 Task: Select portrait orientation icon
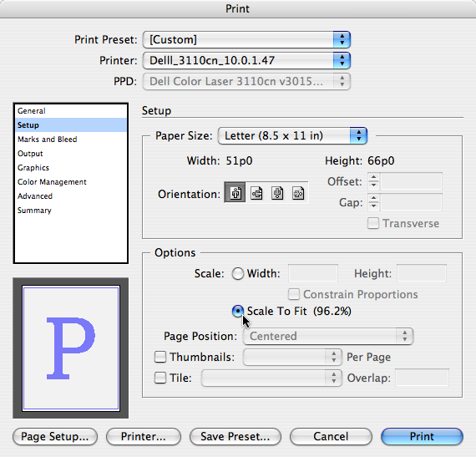pos(235,193)
